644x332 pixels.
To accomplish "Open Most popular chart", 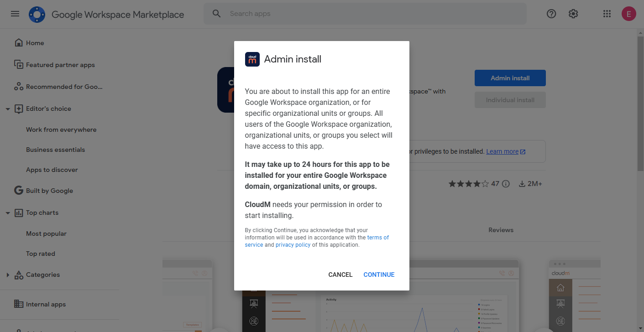I will pos(46,233).
